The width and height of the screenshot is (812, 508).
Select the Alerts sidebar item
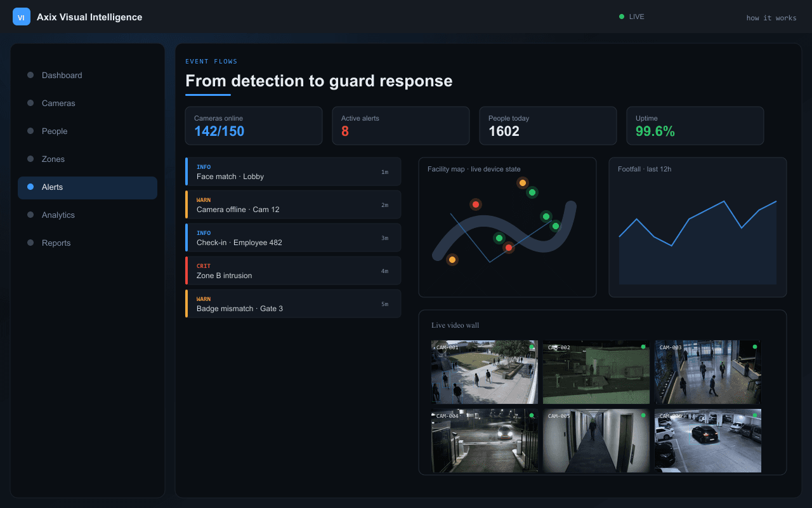(x=88, y=187)
